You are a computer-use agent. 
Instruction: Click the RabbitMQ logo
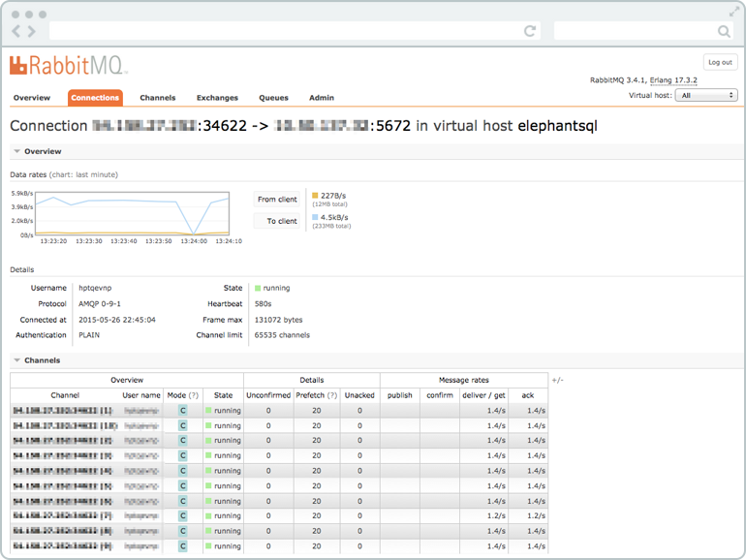[x=68, y=66]
